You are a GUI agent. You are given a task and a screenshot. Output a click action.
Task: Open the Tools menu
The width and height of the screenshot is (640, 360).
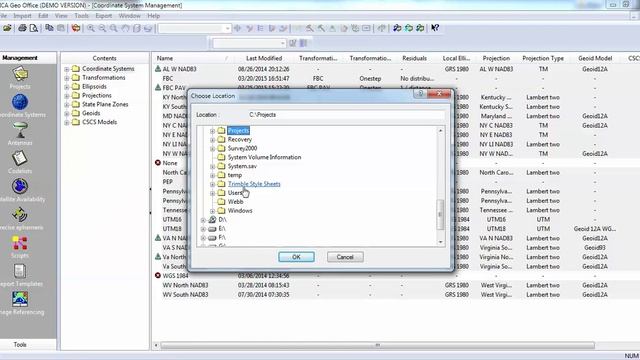(82, 16)
